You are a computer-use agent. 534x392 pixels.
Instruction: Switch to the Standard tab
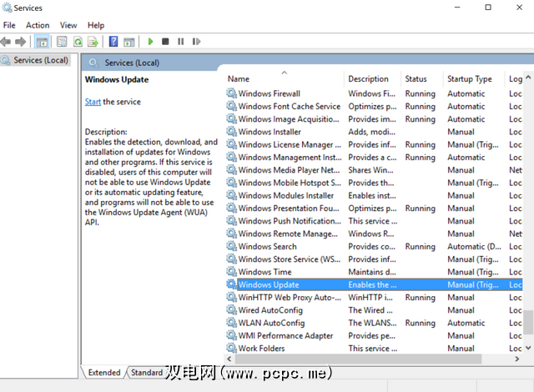pos(147,373)
